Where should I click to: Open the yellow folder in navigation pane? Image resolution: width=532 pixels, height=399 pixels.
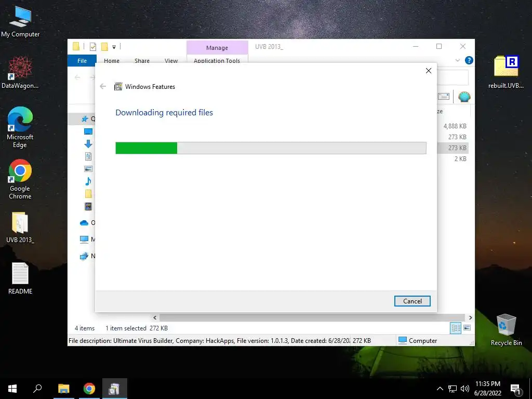pyautogui.click(x=88, y=194)
